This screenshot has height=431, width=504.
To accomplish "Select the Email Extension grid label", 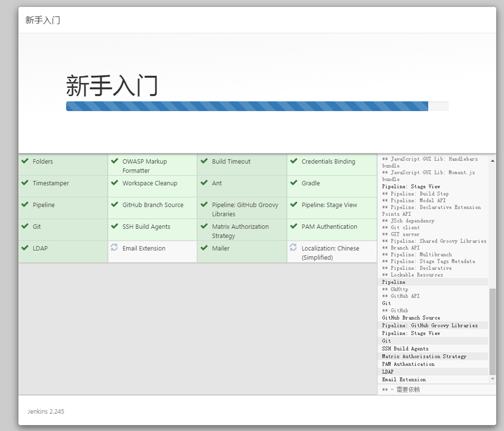I will tap(144, 248).
